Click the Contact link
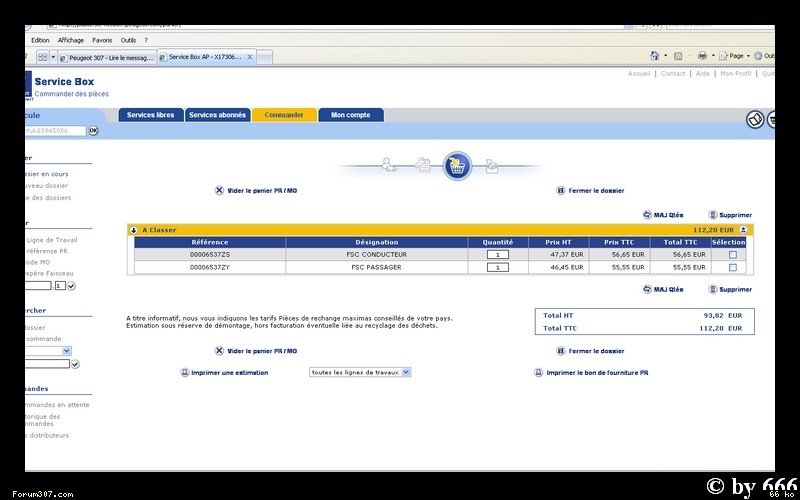The image size is (800, 500). (x=673, y=73)
